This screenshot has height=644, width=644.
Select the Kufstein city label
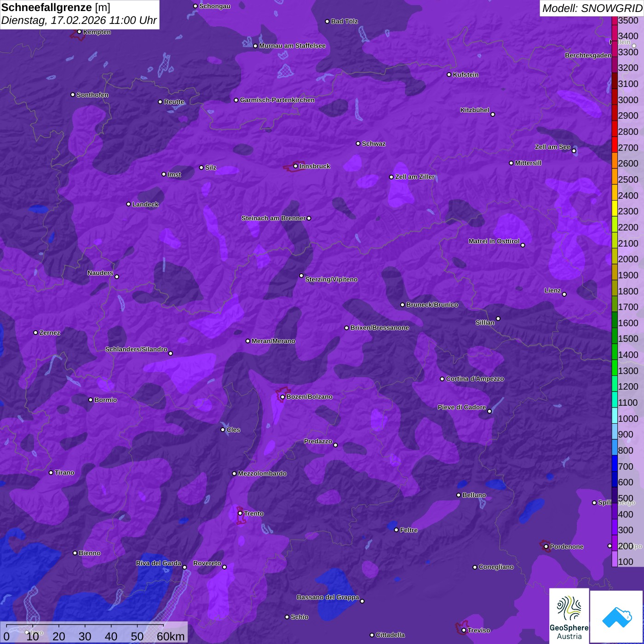(466, 75)
